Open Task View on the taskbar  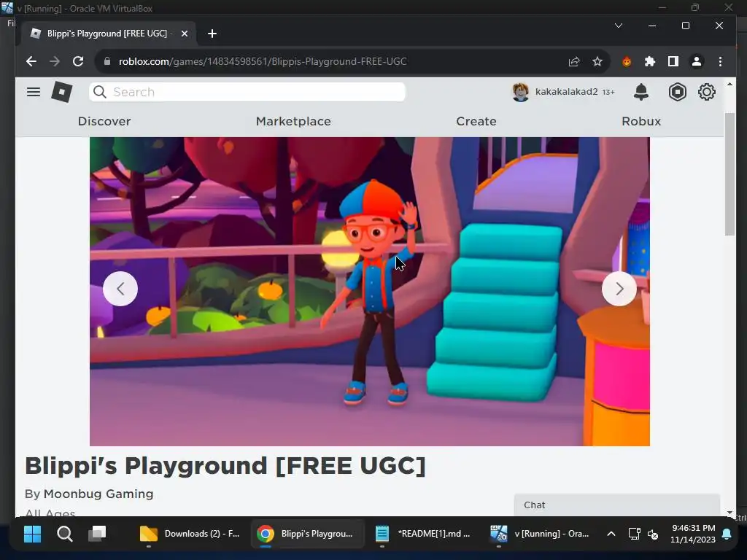pos(97,534)
